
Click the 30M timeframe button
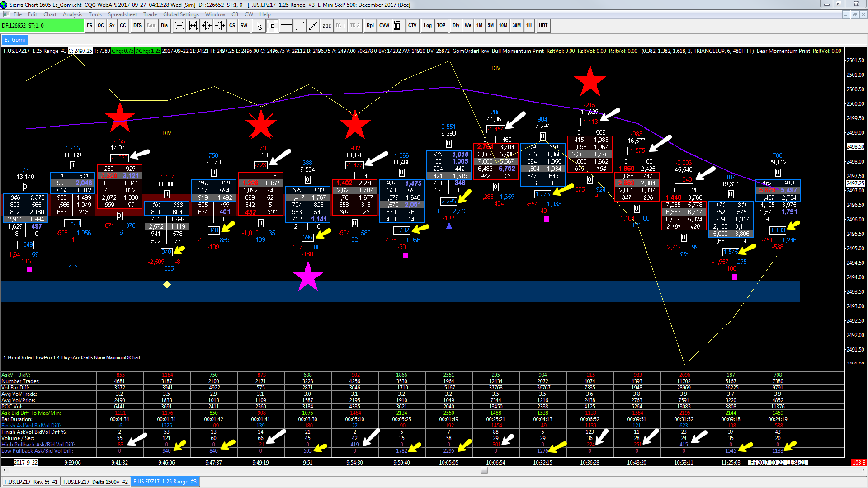[x=516, y=26]
